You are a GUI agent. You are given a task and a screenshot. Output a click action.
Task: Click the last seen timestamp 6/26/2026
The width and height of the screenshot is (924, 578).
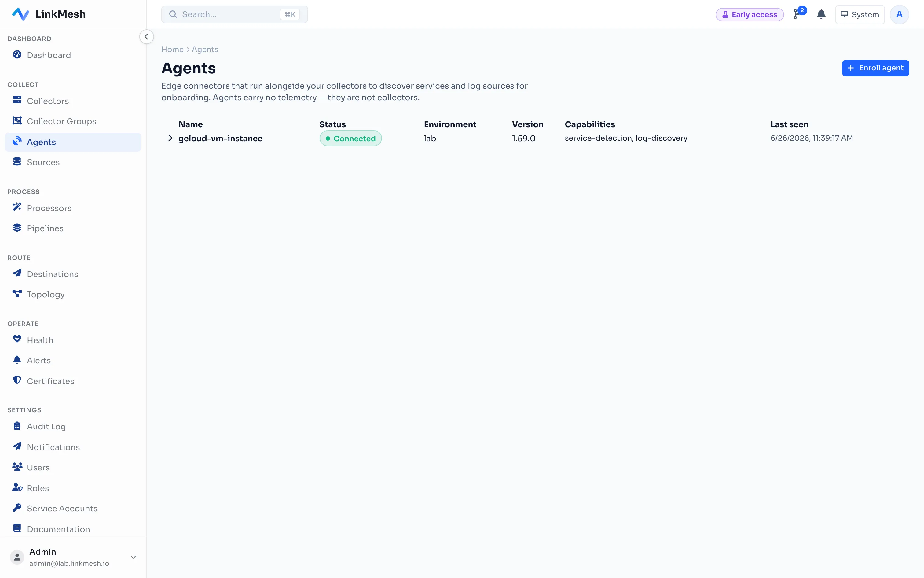click(811, 138)
